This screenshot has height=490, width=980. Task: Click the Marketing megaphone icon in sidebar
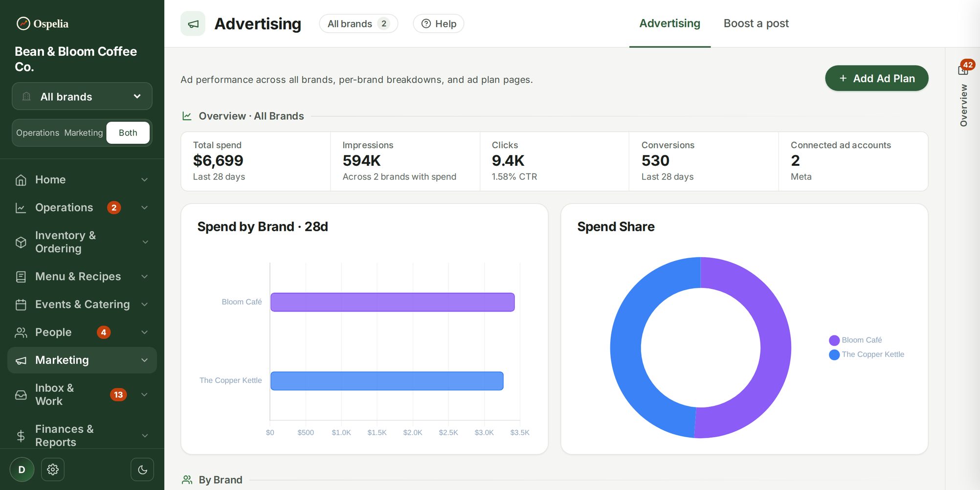[x=21, y=360]
